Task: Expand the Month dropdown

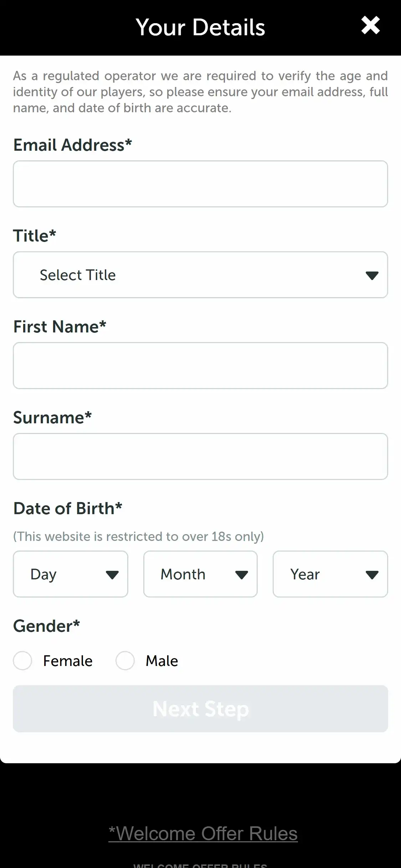Action: pyautogui.click(x=200, y=574)
